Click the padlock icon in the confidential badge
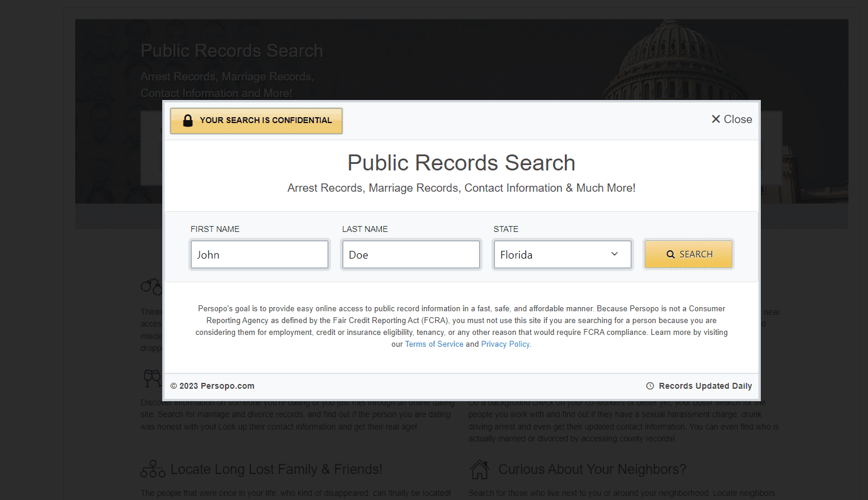Viewport: 868px width, 500px height. coord(188,121)
